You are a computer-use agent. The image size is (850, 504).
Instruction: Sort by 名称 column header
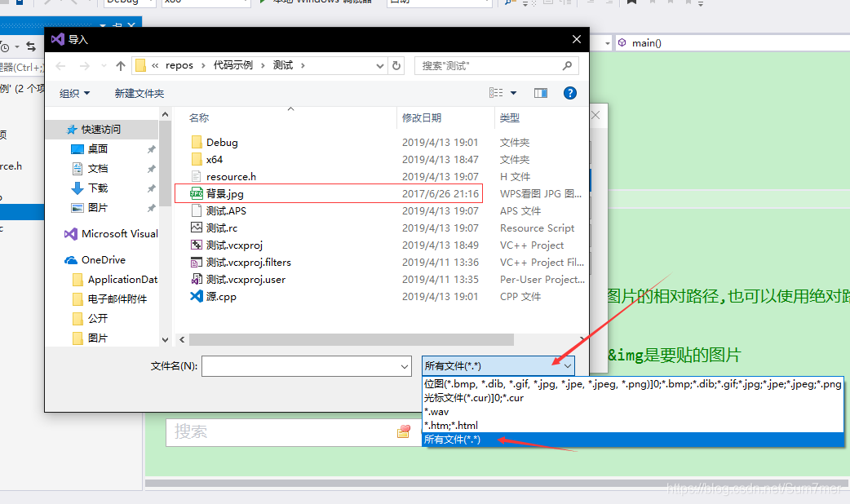pos(199,117)
